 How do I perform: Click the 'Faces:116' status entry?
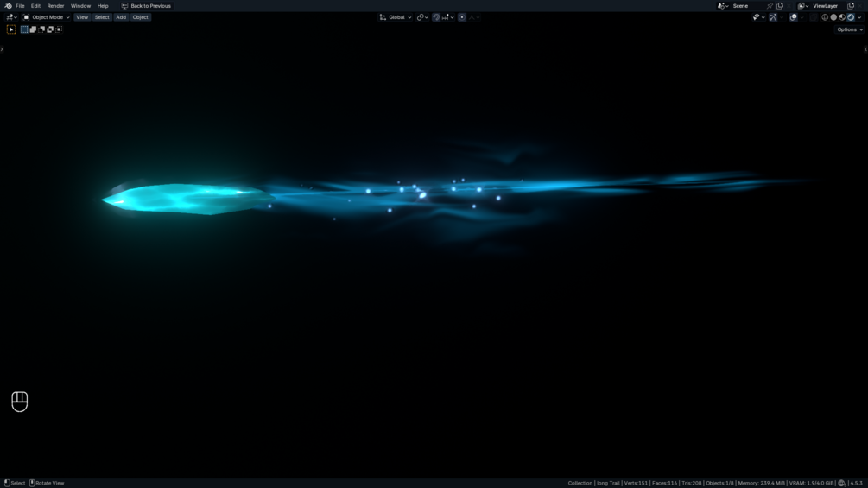pos(664,483)
